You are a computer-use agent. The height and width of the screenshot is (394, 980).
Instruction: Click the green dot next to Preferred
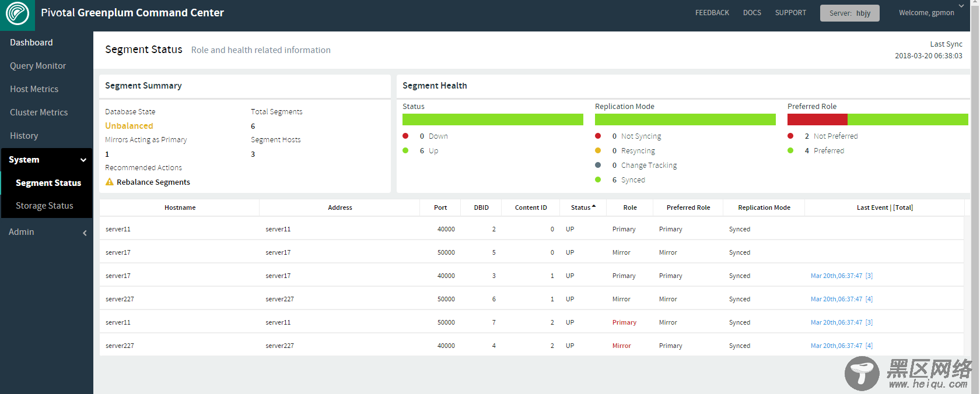(790, 150)
